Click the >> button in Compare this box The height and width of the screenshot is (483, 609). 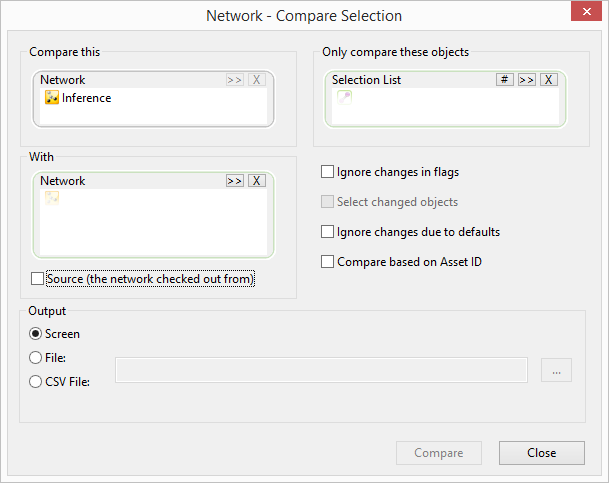[x=235, y=80]
